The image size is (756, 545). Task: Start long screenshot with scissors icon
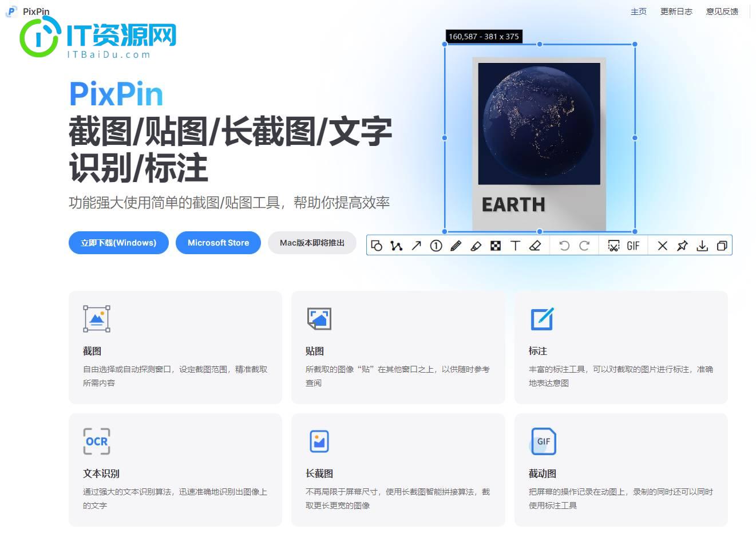[613, 246]
